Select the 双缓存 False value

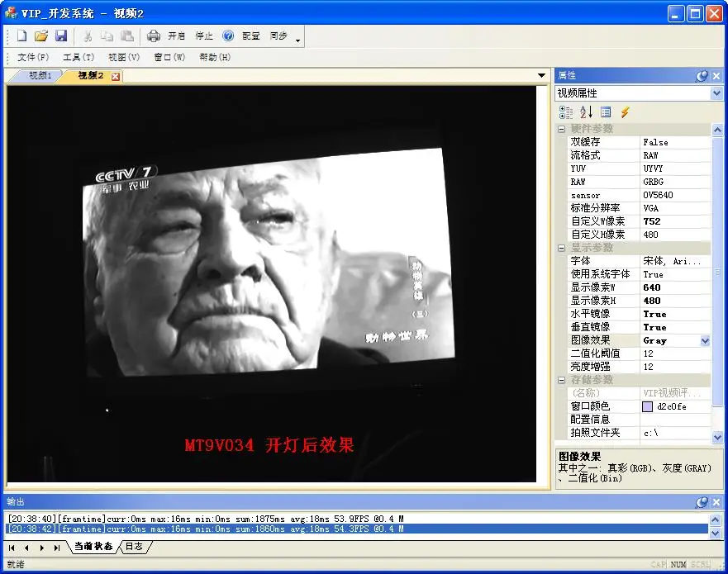point(676,142)
